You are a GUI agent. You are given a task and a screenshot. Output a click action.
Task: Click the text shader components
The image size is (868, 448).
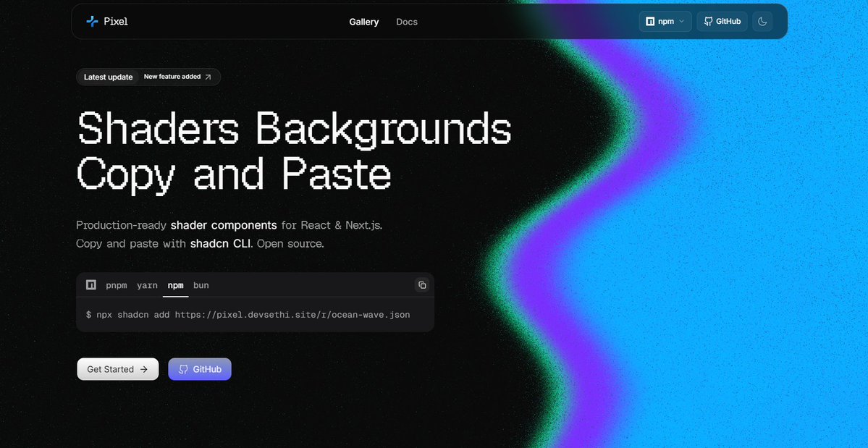[x=224, y=225]
